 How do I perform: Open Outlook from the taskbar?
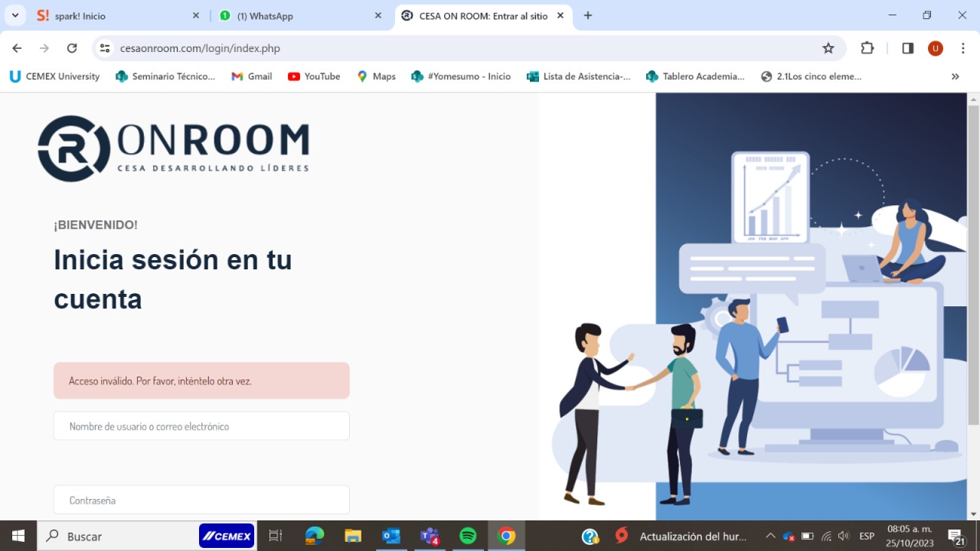[391, 536]
